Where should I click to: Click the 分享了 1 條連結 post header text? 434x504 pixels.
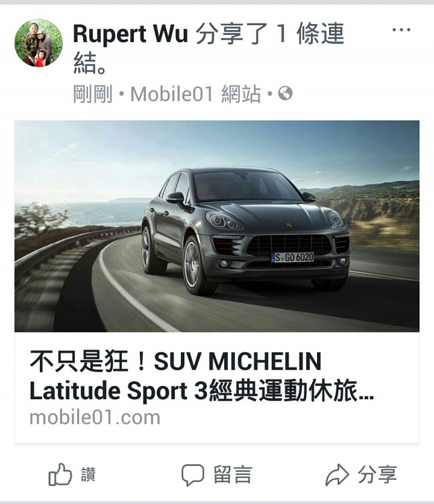pyautogui.click(x=209, y=48)
